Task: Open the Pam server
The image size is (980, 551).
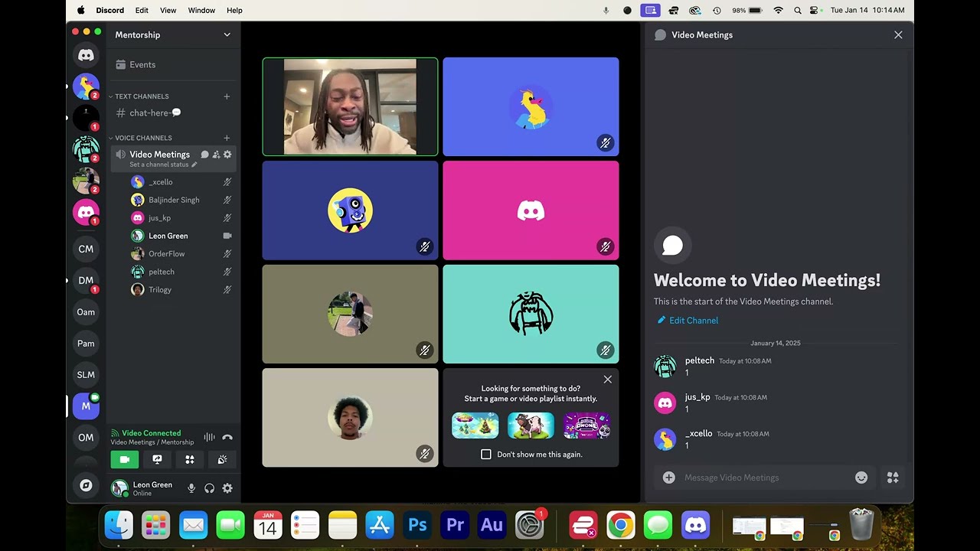Action: point(86,344)
